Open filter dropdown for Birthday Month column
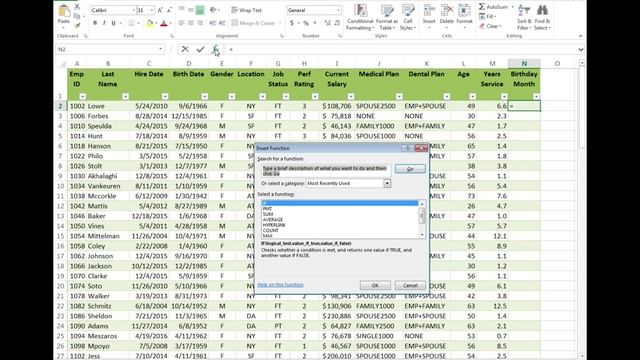Image resolution: width=640 pixels, height=360 pixels. (x=536, y=96)
